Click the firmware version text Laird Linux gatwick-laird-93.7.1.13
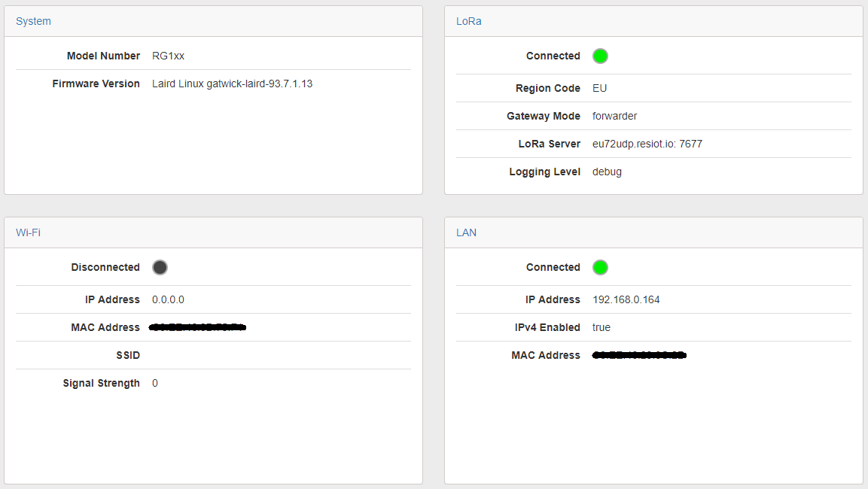 pyautogui.click(x=232, y=84)
